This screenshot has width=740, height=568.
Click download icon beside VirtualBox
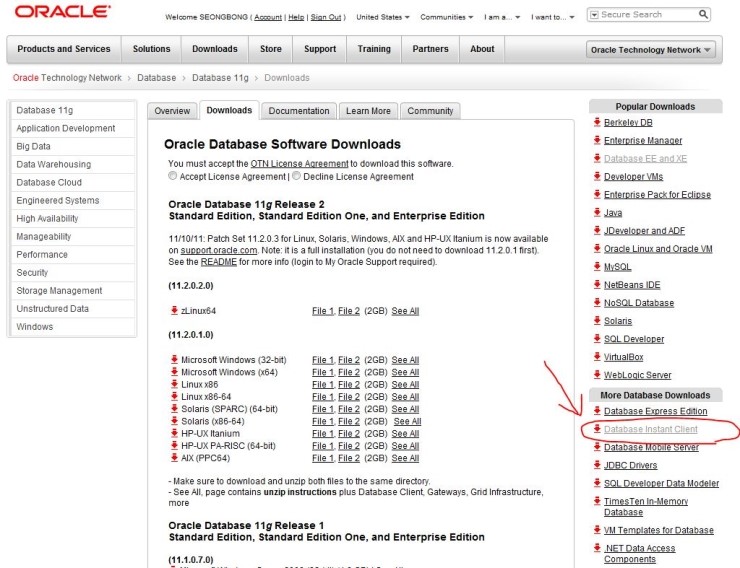pos(597,357)
